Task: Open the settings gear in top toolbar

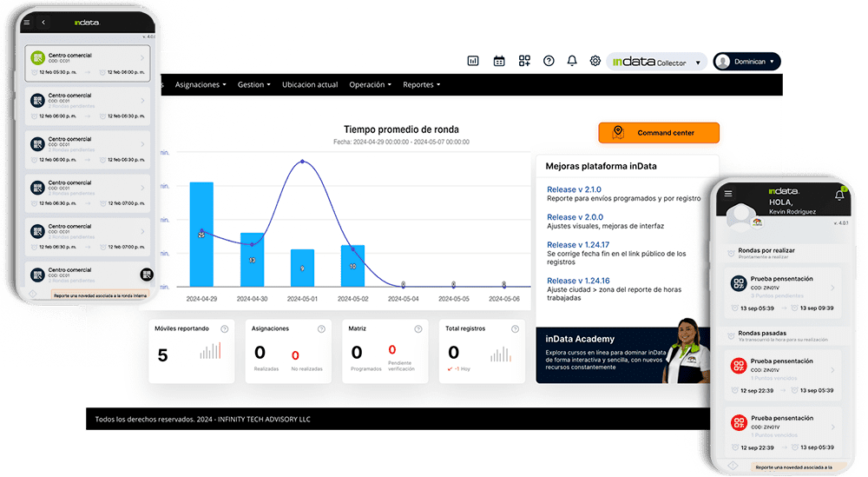Action: click(x=595, y=61)
